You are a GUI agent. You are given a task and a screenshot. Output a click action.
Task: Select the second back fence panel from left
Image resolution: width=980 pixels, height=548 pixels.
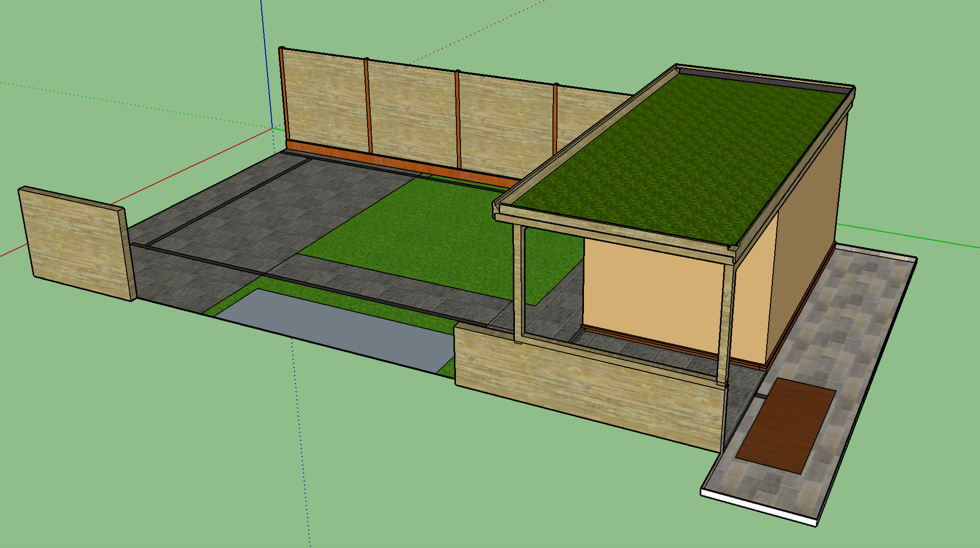pos(412,113)
